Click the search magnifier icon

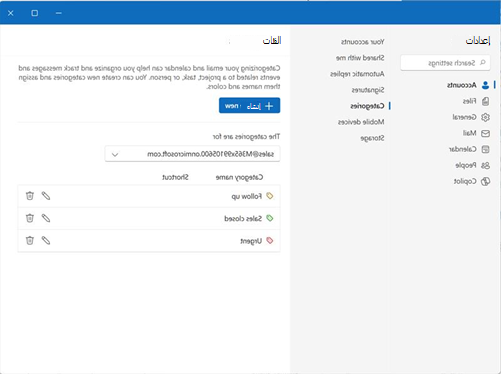pyautogui.click(x=482, y=63)
